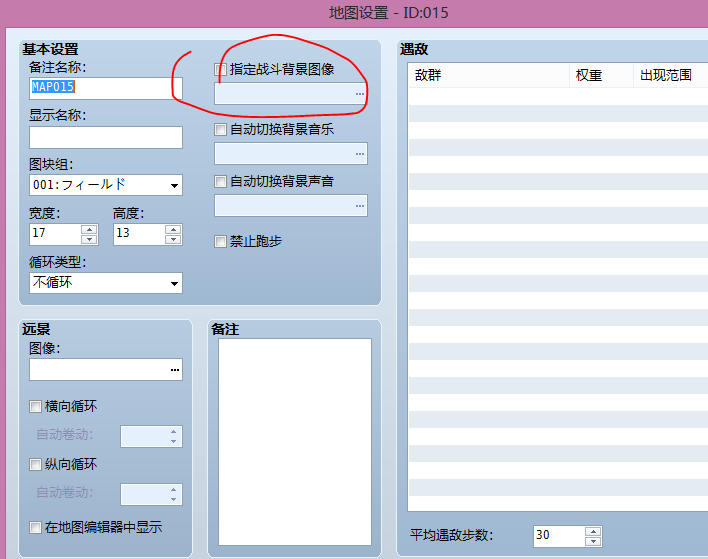This screenshot has width=708, height=559.
Task: Increase vertical 自动卷动 value with up arrow
Action: [173, 489]
